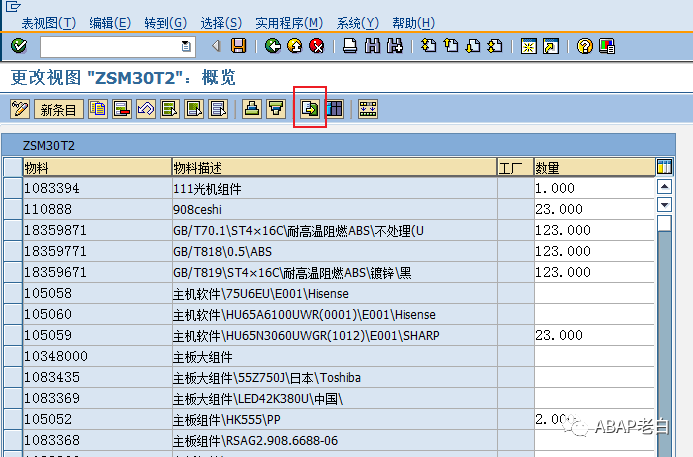Click the Select All icon
693x457 pixels.
(170, 109)
